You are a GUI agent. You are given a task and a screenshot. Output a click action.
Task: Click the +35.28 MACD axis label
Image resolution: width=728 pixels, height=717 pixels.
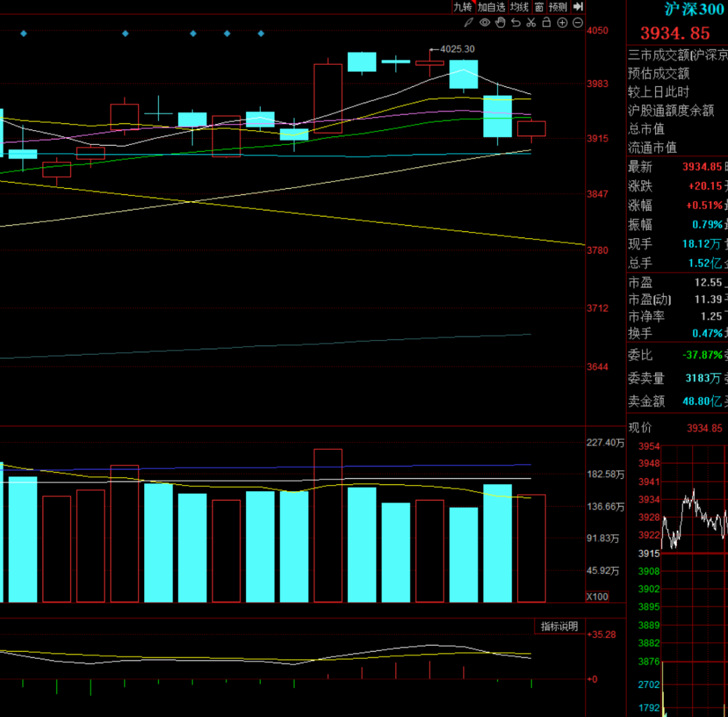click(602, 635)
